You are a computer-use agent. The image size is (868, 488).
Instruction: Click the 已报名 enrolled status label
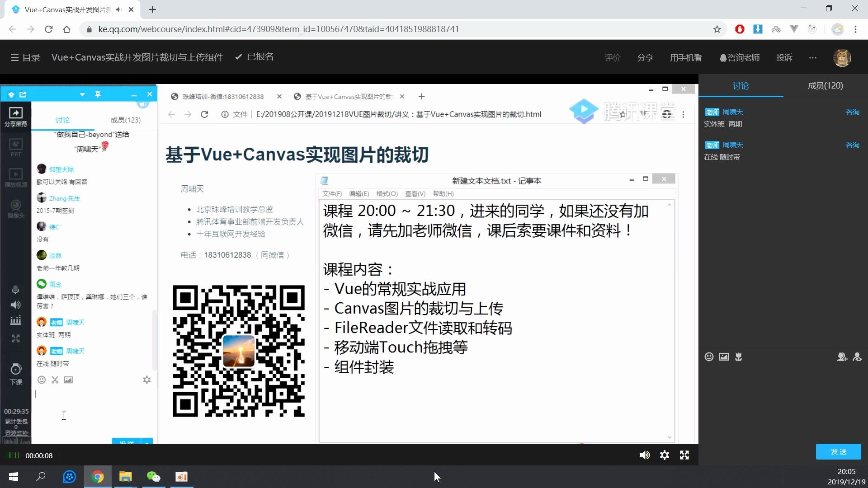click(x=255, y=57)
